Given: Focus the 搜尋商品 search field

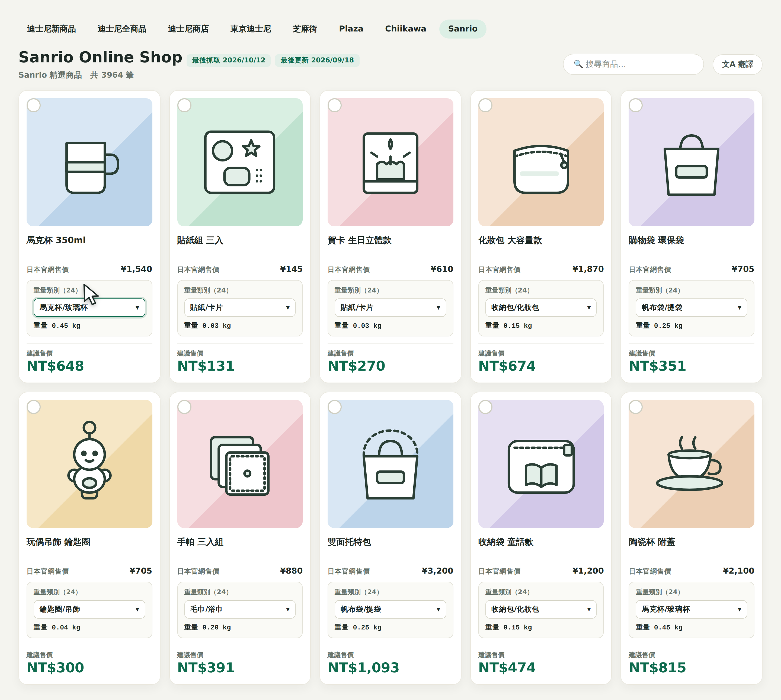Looking at the screenshot, I should 633,64.
